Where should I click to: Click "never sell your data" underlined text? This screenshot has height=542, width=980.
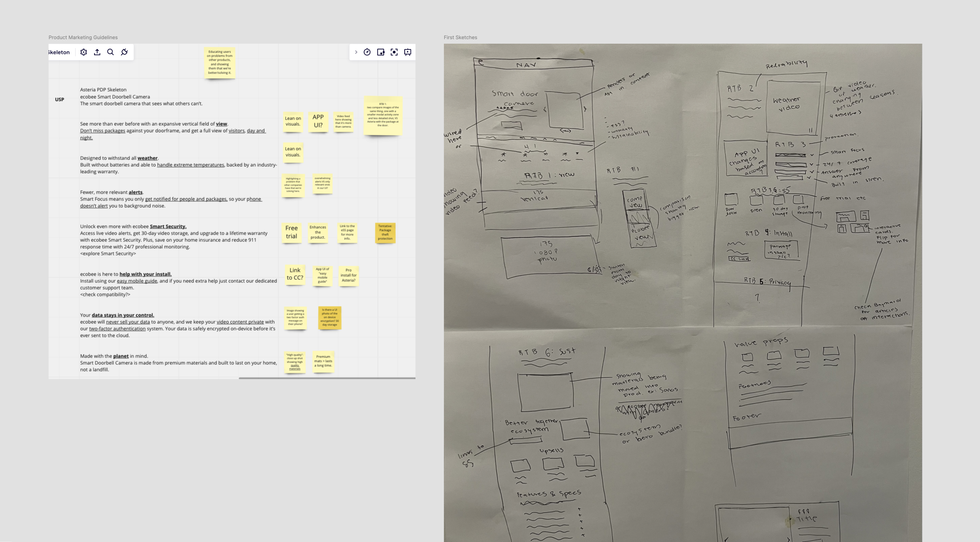coord(128,322)
